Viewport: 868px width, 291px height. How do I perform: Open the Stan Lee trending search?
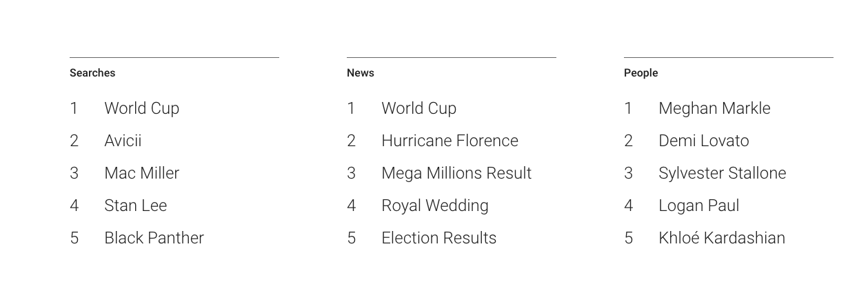point(135,205)
